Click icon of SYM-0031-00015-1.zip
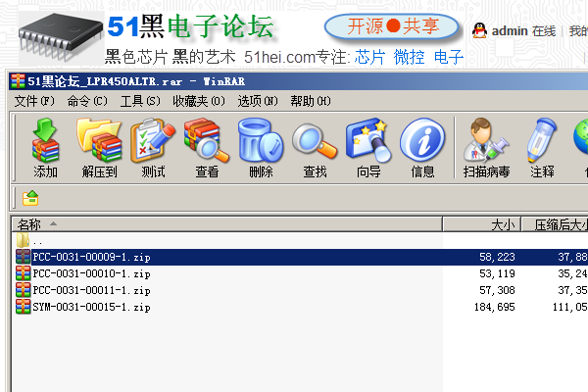The height and width of the screenshot is (392, 588). click(23, 307)
